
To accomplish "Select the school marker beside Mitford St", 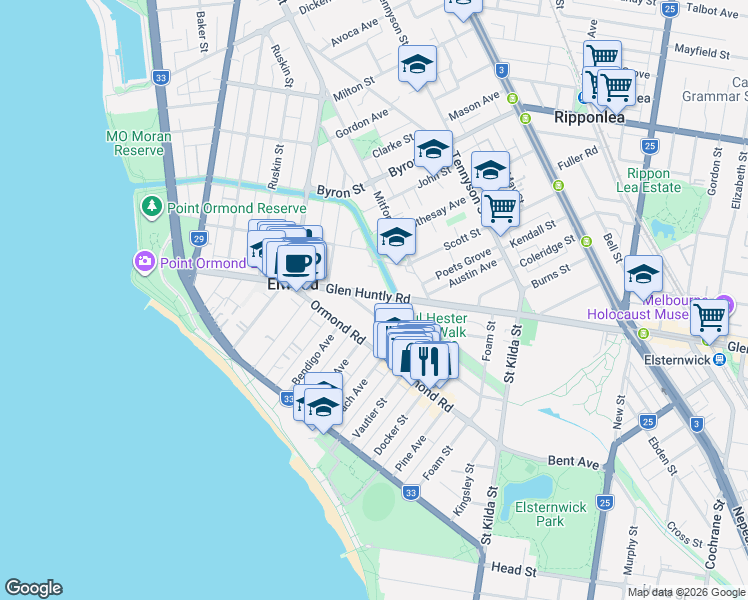I will coord(396,238).
